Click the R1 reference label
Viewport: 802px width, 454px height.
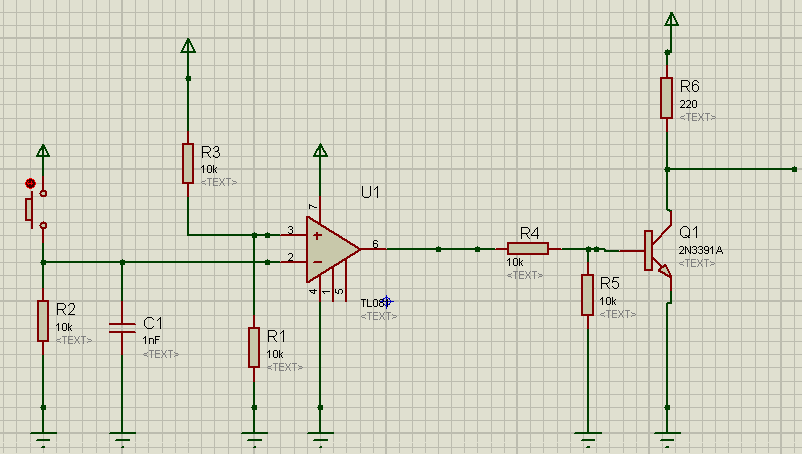coord(276,336)
